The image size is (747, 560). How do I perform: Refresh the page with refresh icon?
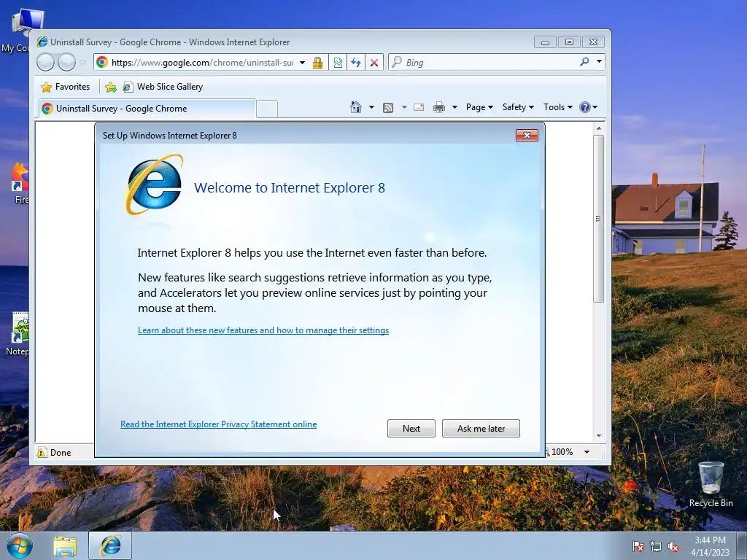coord(356,63)
